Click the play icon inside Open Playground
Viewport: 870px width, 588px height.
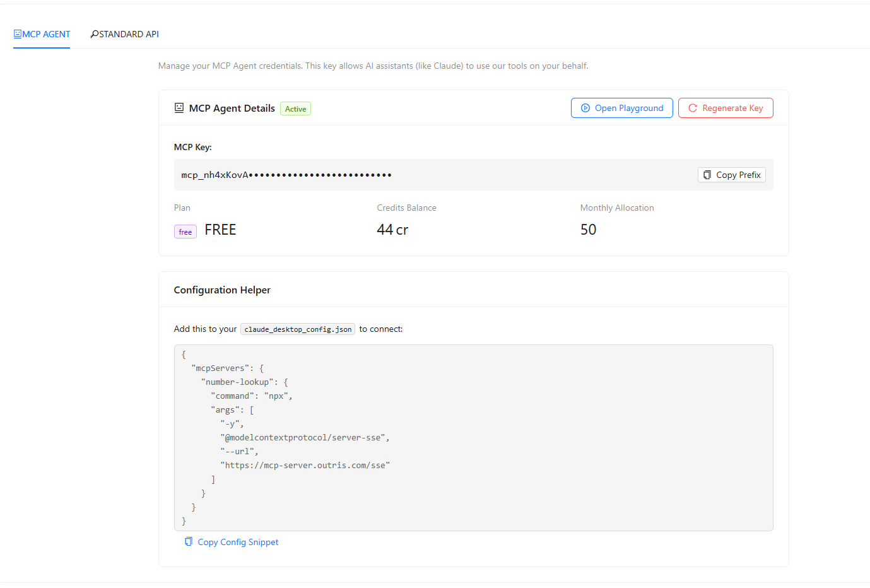coord(587,107)
